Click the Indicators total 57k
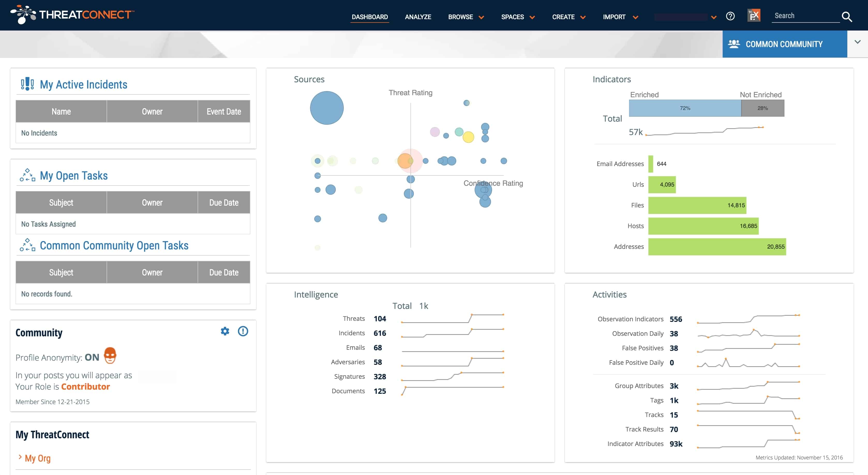Image resolution: width=868 pixels, height=475 pixels. [635, 132]
